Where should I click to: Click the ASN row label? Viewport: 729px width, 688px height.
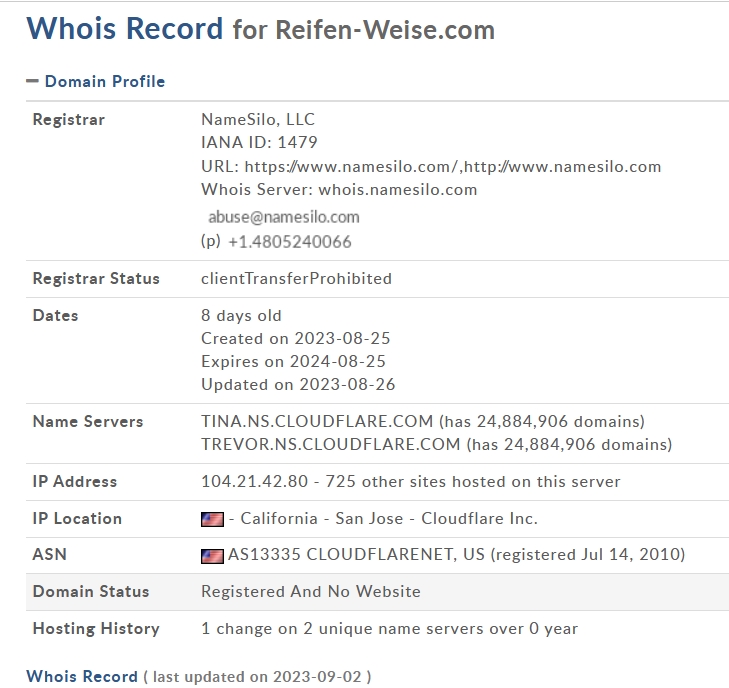(50, 555)
